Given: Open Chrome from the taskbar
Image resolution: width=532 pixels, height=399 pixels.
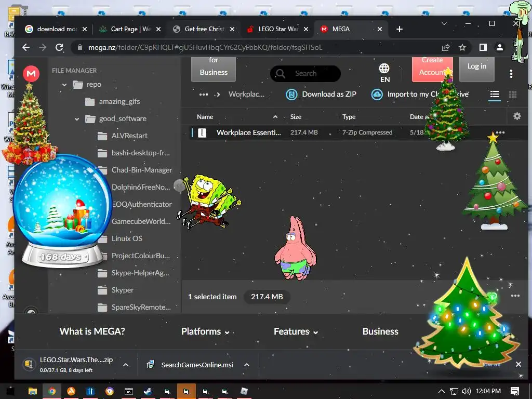Looking at the screenshot, I should click(52, 391).
